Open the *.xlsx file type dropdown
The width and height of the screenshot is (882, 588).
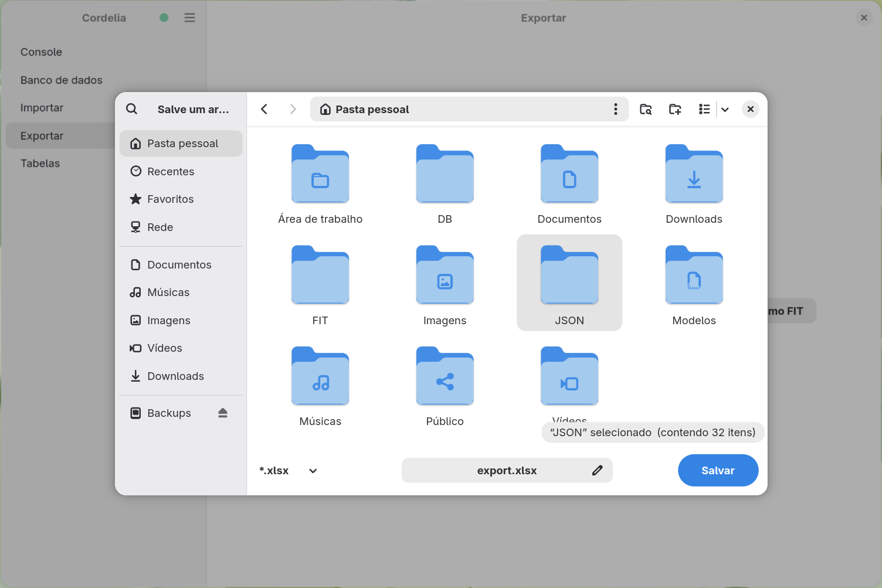coord(289,471)
